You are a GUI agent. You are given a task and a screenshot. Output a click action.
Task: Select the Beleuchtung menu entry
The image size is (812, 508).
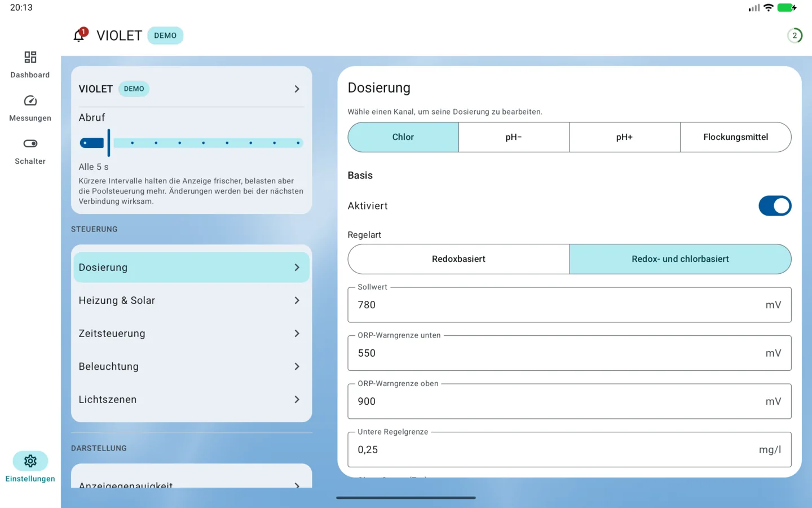[x=191, y=367]
